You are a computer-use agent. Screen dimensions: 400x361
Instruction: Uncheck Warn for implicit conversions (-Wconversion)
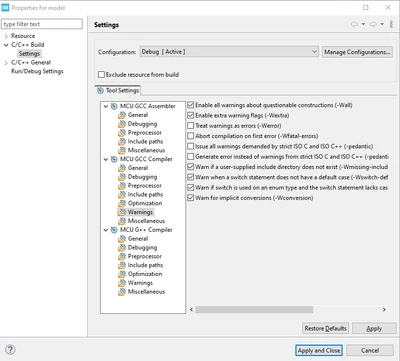pyautogui.click(x=191, y=198)
